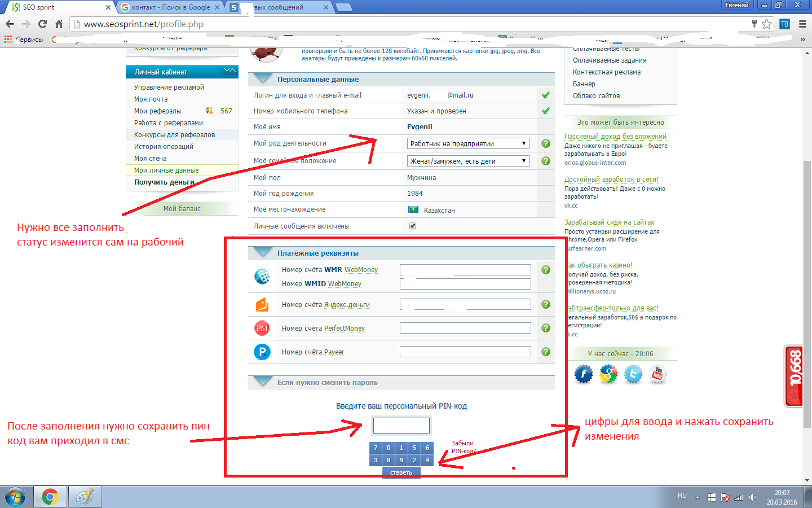The height and width of the screenshot is (508, 812).
Task: Collapse the 'Персональные данные' section triangle
Action: coord(263,78)
